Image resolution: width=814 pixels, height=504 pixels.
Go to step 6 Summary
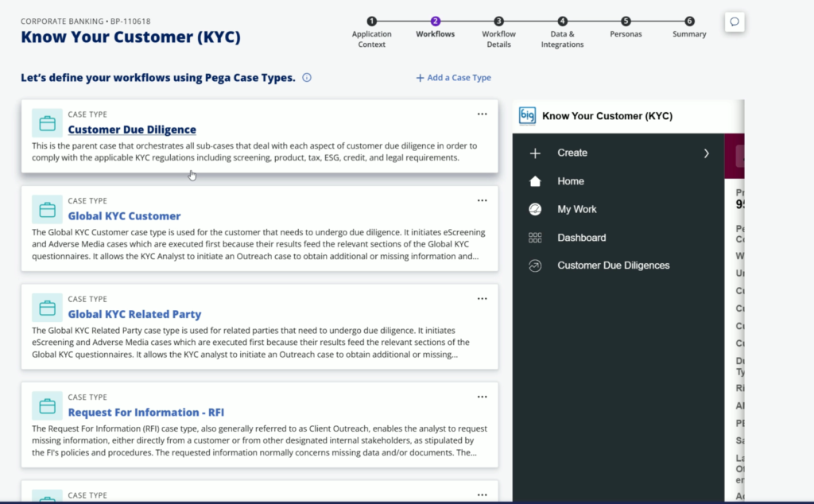[689, 28]
